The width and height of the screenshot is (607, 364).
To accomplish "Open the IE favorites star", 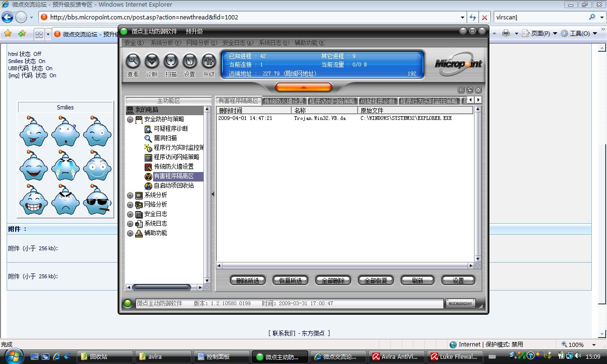I will [8, 34].
